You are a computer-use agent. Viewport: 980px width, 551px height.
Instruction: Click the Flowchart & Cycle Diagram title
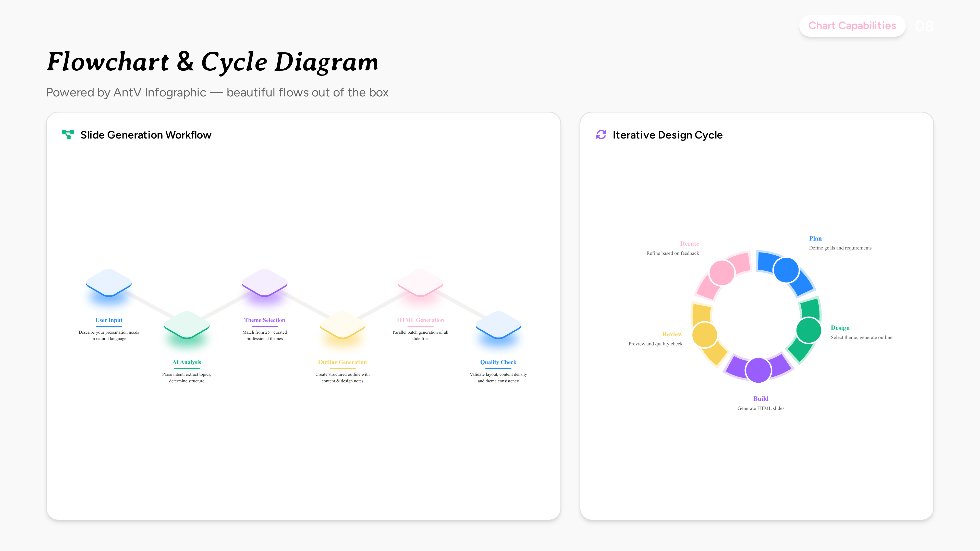point(212,61)
